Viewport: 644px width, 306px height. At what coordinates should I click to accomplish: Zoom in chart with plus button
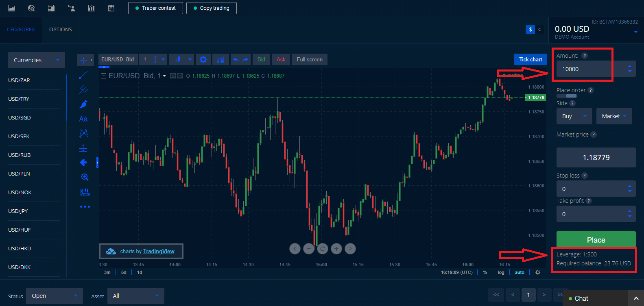pyautogui.click(x=336, y=248)
